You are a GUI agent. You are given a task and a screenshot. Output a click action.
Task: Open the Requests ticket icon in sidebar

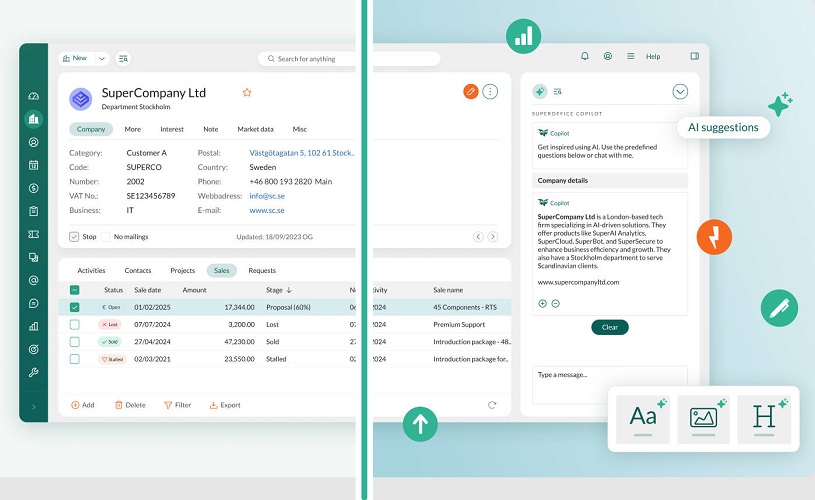point(33,234)
